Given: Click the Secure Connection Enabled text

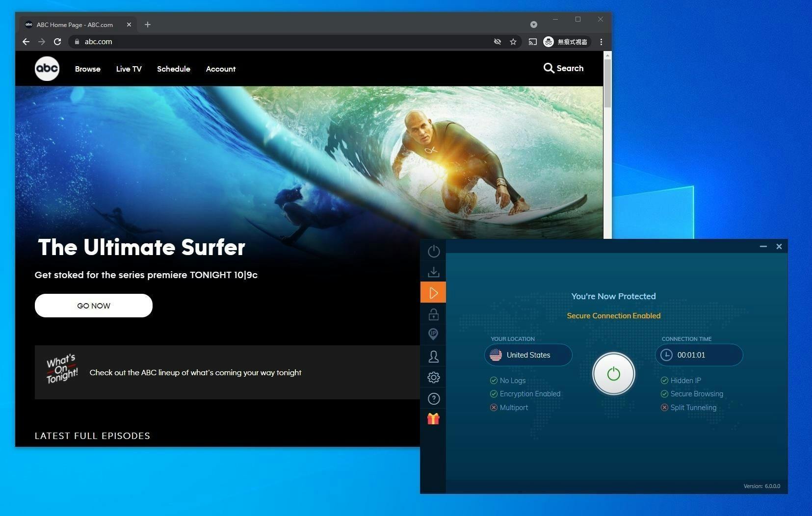Looking at the screenshot, I should click(614, 316).
